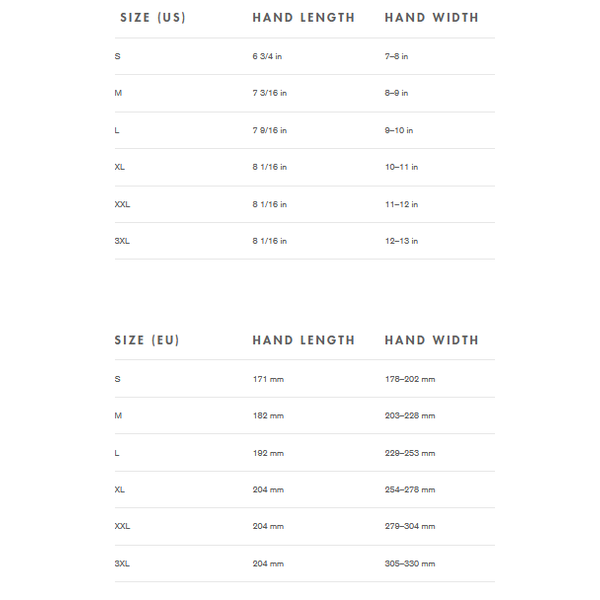Click the US 3XL size label
Screen dimensions: 600x600
pyautogui.click(x=122, y=241)
